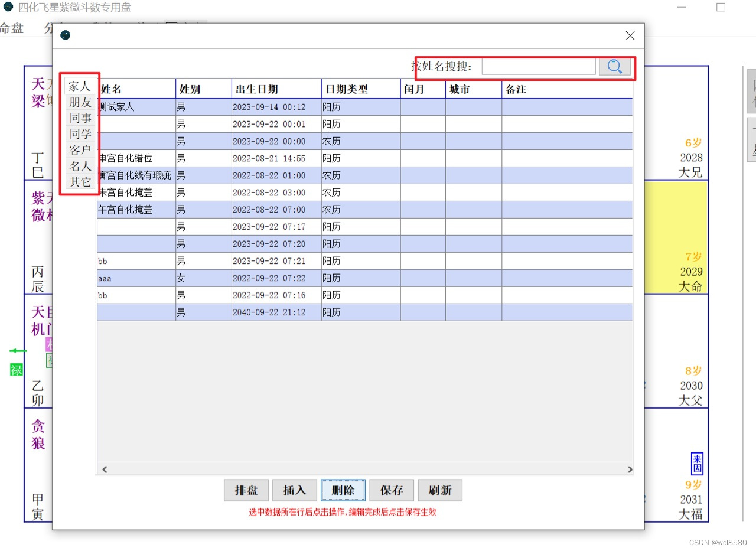Image resolution: width=756 pixels, height=551 pixels.
Task: Select the 其它 category tab
Action: pyautogui.click(x=80, y=182)
